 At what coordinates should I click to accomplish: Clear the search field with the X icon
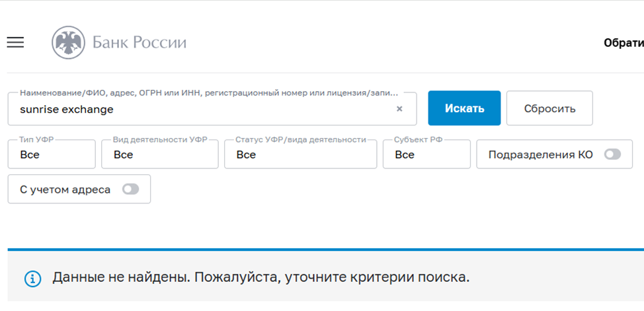click(x=399, y=109)
